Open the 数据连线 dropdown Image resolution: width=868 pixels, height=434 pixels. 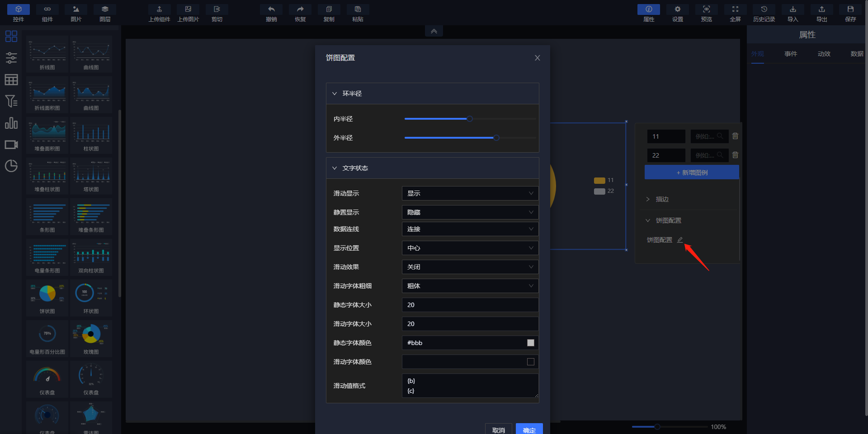pyautogui.click(x=470, y=229)
